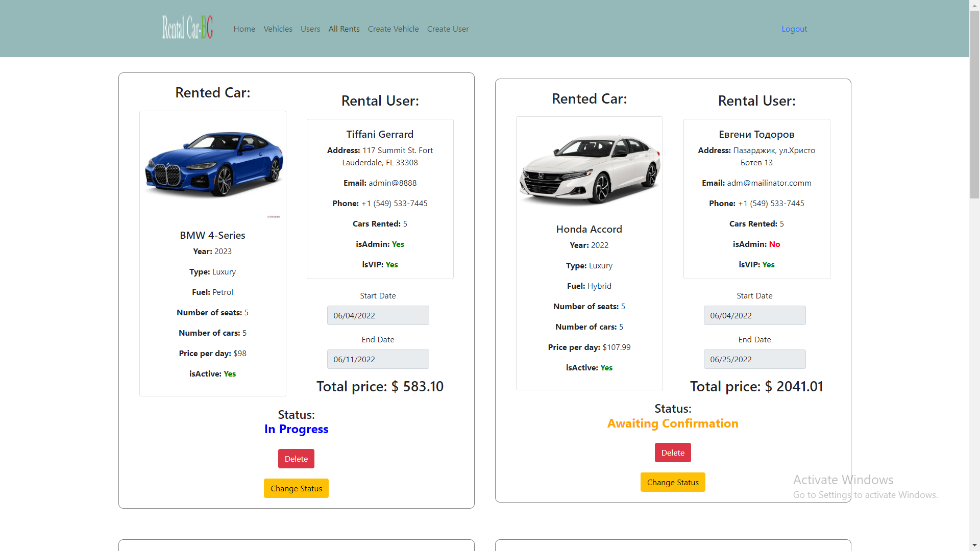This screenshot has width=980, height=551.
Task: Open the Create User page
Action: (x=448, y=29)
